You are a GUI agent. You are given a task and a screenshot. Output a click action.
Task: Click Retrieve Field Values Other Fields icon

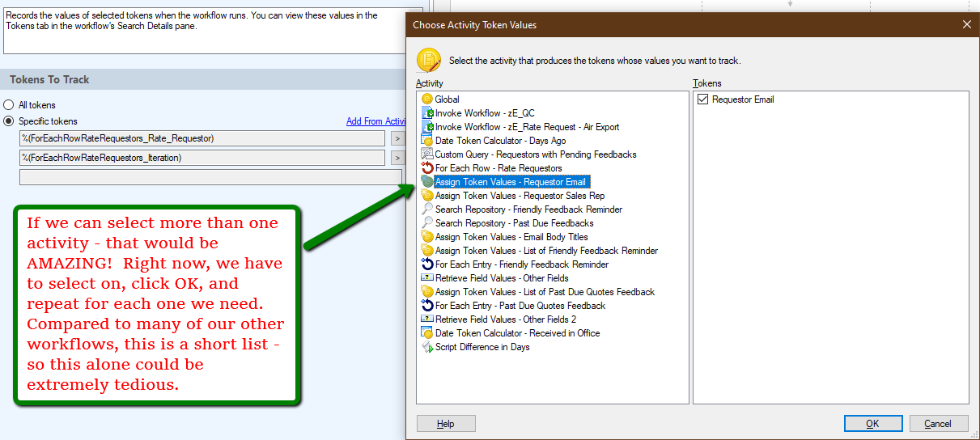(426, 278)
